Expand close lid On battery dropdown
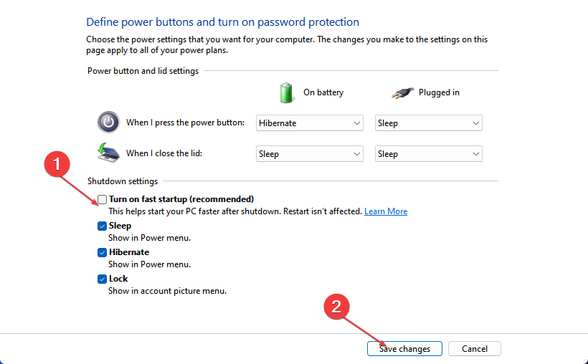 pyautogui.click(x=309, y=154)
